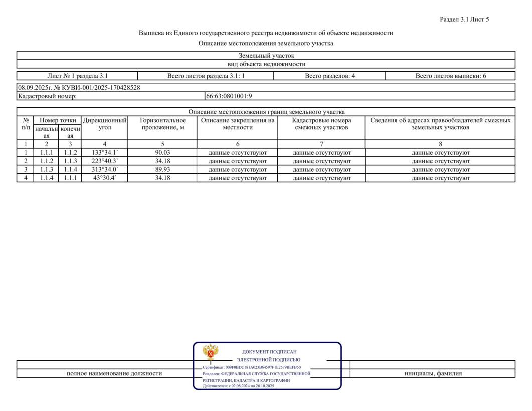Click the cadastral number 66:63:0801001:9

pos(229,96)
